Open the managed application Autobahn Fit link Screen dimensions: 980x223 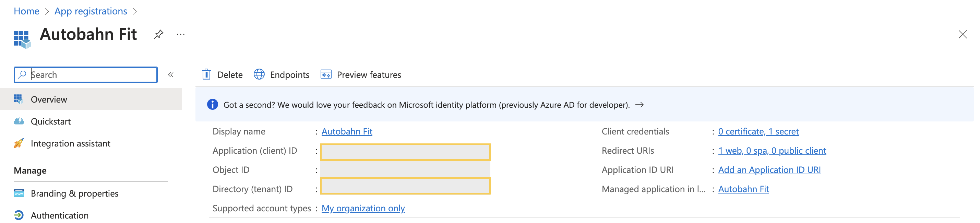pyautogui.click(x=743, y=189)
